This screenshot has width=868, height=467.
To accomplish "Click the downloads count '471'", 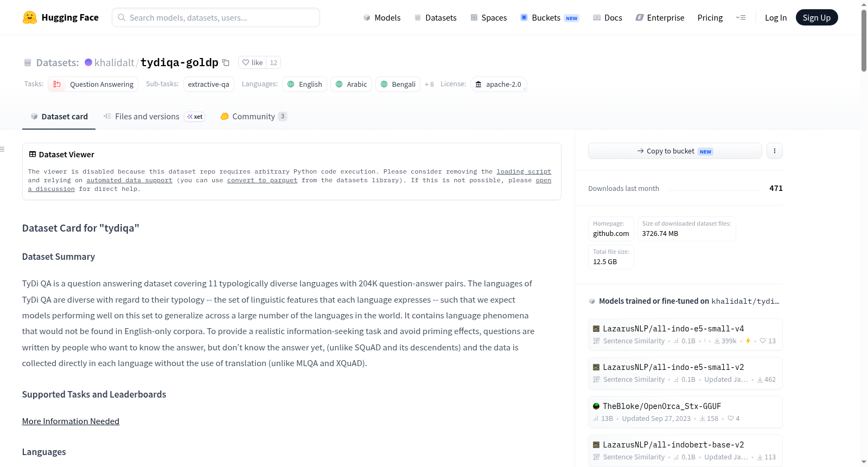I will pos(776,188).
